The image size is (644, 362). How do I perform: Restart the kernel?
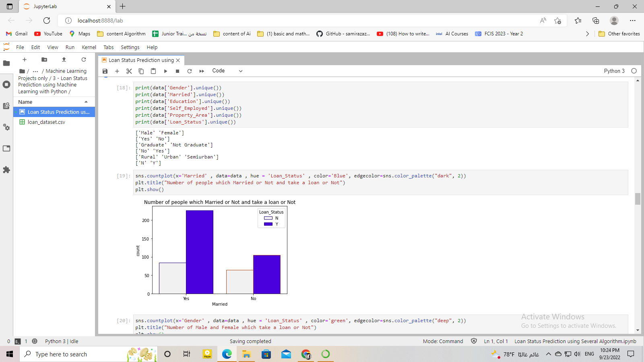(x=190, y=71)
